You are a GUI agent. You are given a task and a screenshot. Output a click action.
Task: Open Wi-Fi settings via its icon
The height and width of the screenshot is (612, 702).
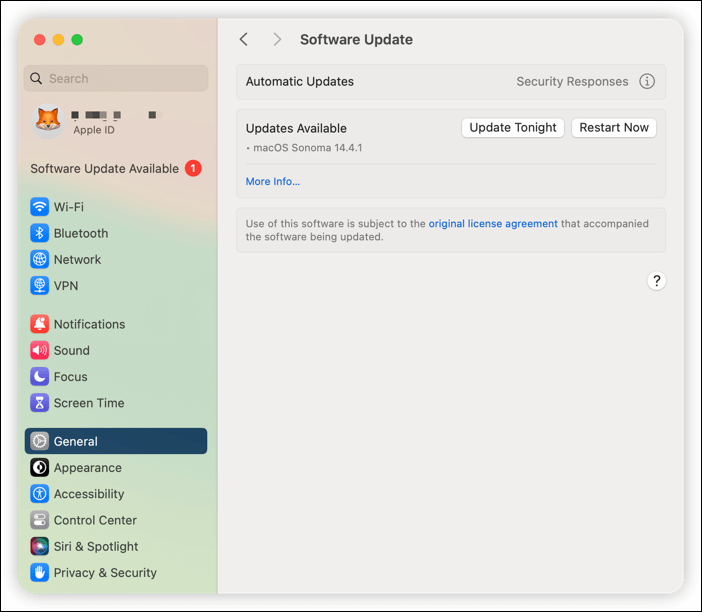(39, 207)
